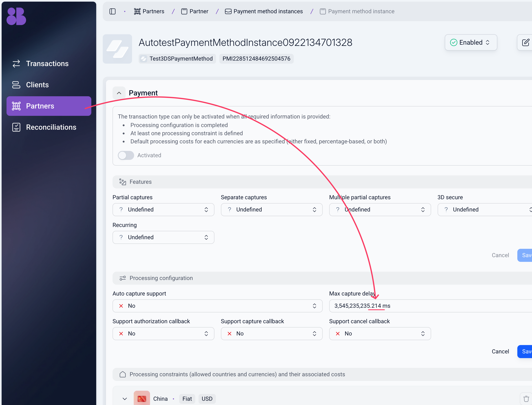Click the Fiat tag
532x405 pixels.
187,399
